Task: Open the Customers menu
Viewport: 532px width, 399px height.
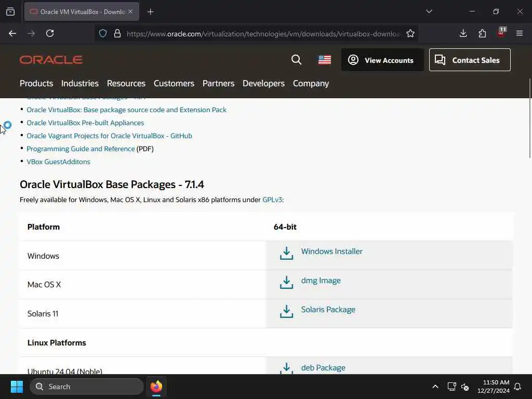Action: (x=174, y=84)
